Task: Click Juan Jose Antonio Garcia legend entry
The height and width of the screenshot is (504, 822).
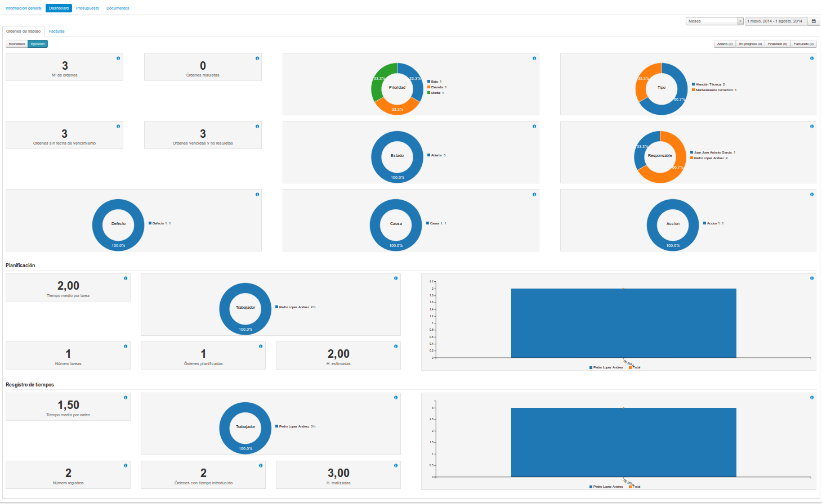Action: [713, 152]
